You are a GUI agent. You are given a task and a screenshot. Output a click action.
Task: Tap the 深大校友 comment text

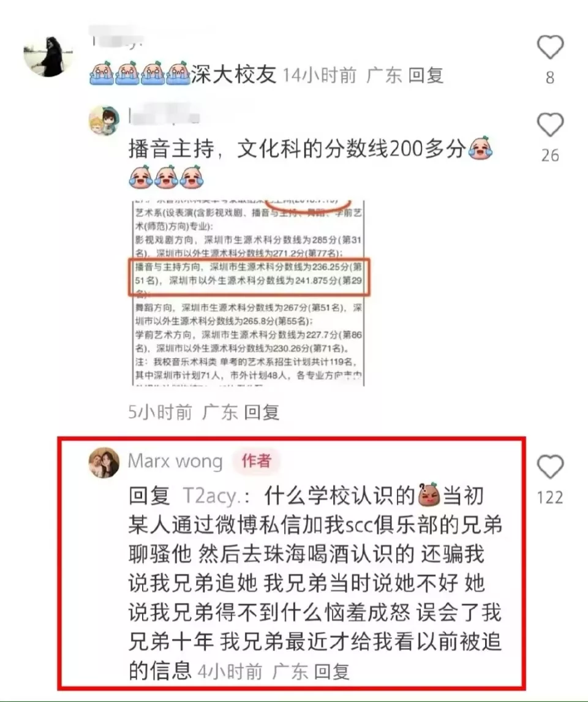pyautogui.click(x=233, y=74)
